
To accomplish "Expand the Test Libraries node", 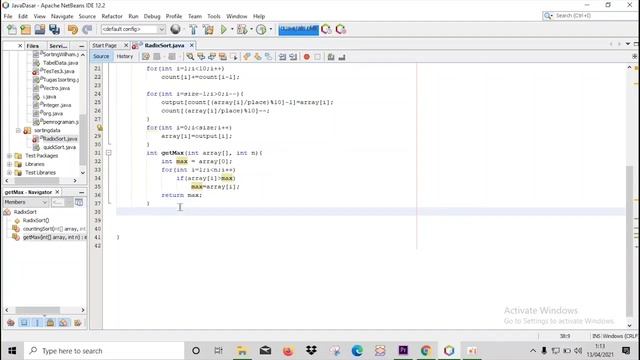I will pos(9,173).
